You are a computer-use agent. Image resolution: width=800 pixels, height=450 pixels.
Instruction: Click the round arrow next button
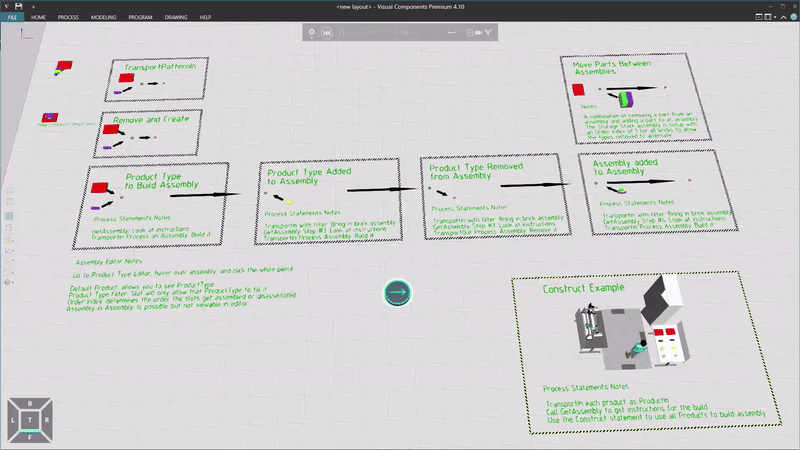(398, 292)
